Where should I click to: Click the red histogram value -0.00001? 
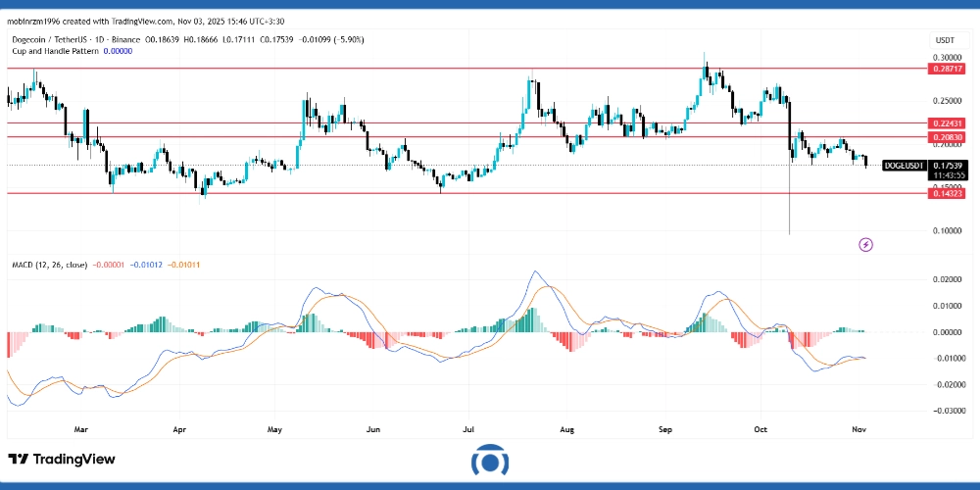tap(110, 265)
